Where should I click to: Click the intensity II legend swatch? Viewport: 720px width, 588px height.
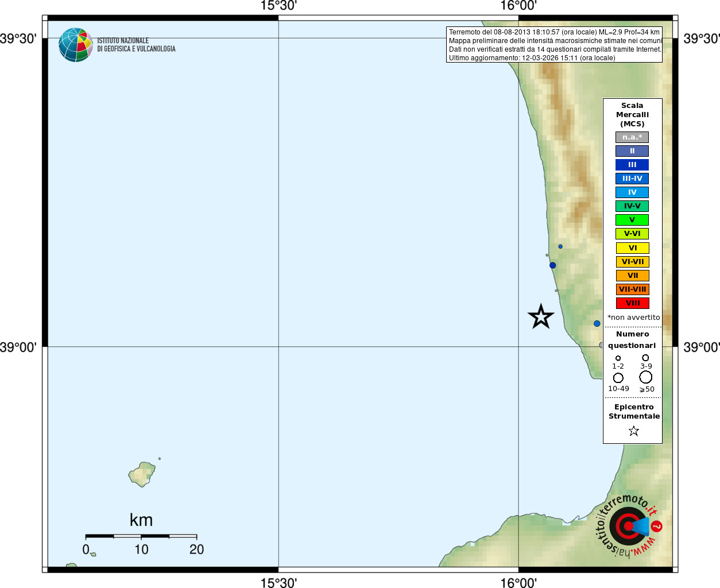pos(632,151)
